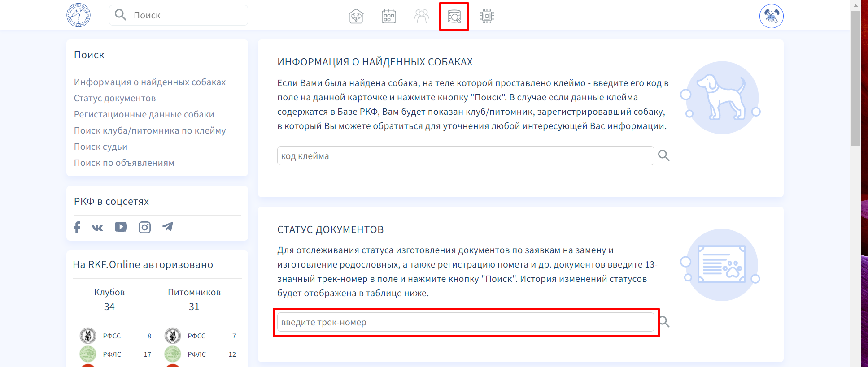This screenshot has height=367, width=868.
Task: Open the chip icon in top navigation
Action: click(x=487, y=16)
